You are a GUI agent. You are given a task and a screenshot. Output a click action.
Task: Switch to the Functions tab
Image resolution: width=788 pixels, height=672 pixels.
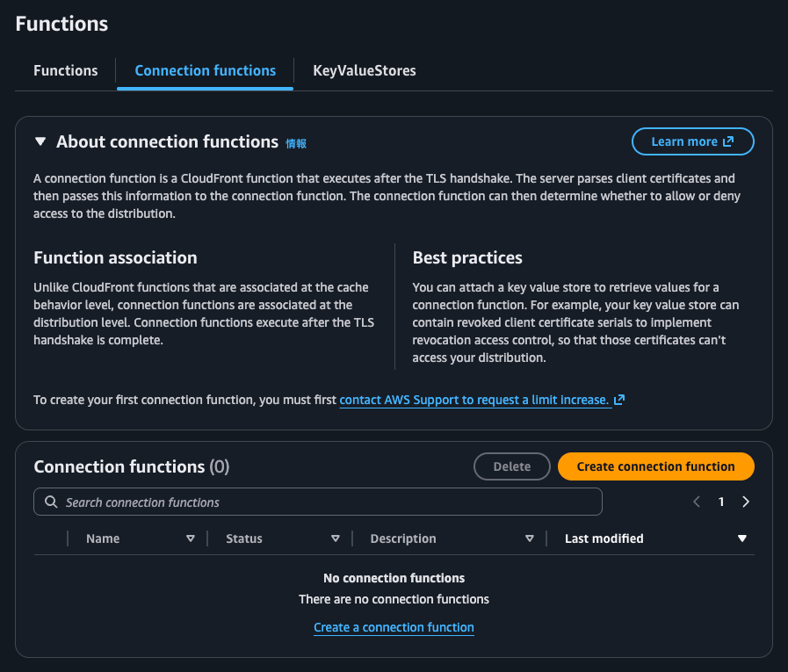pos(64,70)
